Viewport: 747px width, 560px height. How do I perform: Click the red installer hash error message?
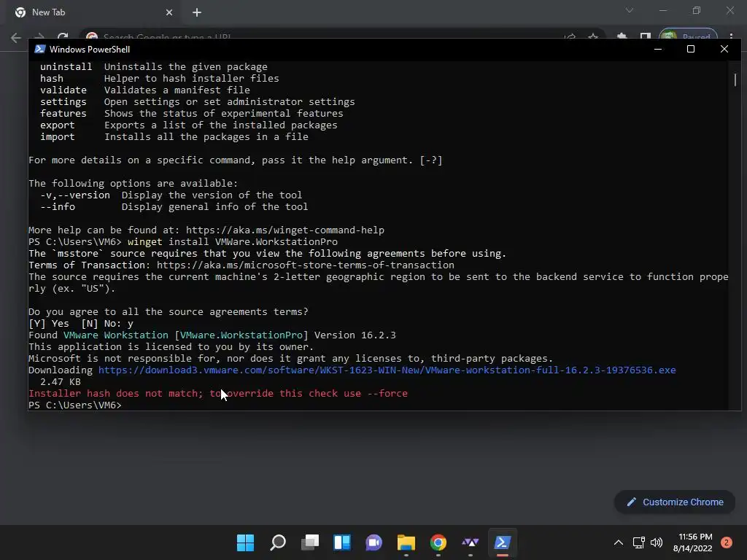[217, 393]
